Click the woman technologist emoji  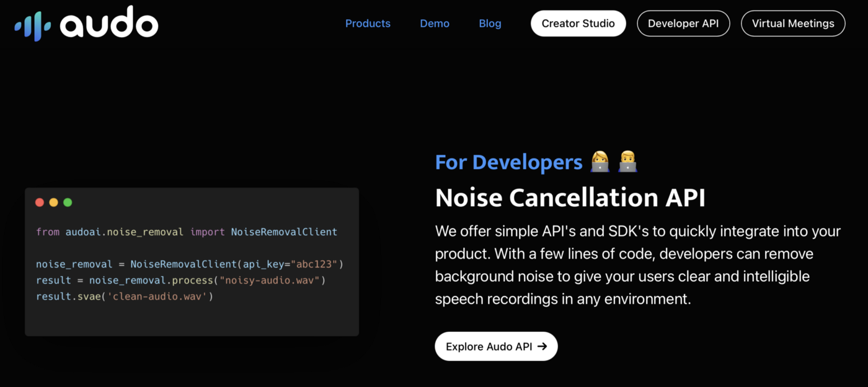600,162
